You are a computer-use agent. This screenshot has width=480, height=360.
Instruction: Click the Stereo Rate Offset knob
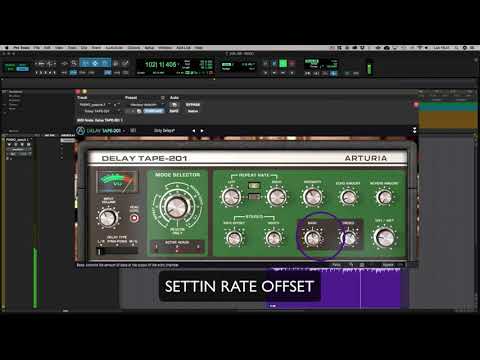click(x=234, y=238)
